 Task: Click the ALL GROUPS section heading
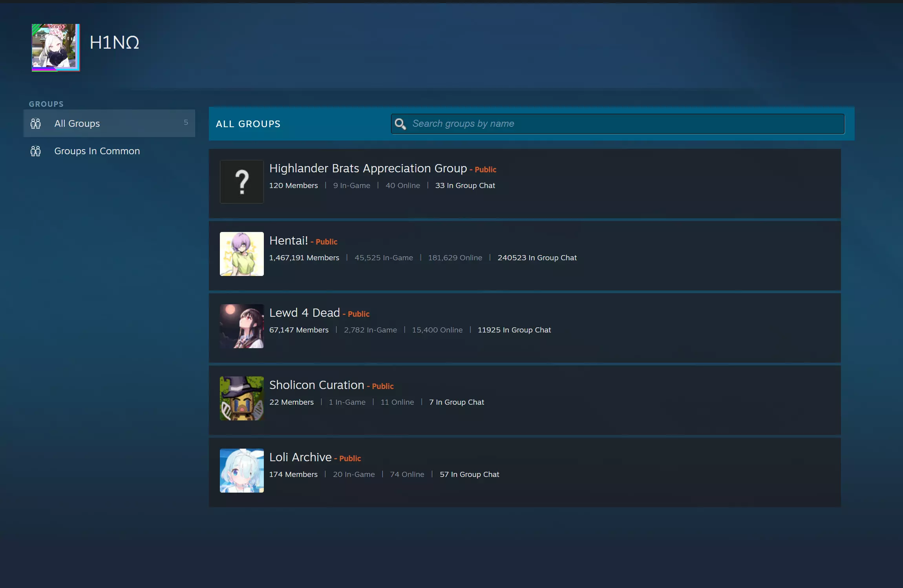pyautogui.click(x=248, y=124)
